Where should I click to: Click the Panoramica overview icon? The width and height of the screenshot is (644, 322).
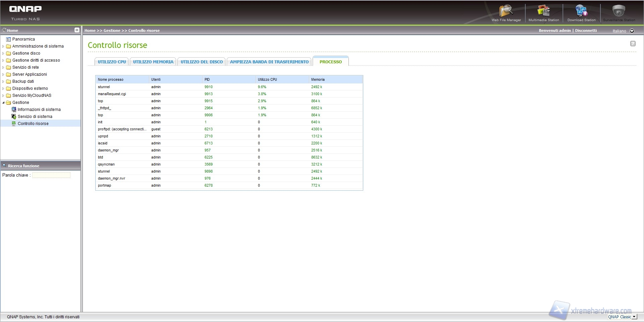click(x=8, y=39)
